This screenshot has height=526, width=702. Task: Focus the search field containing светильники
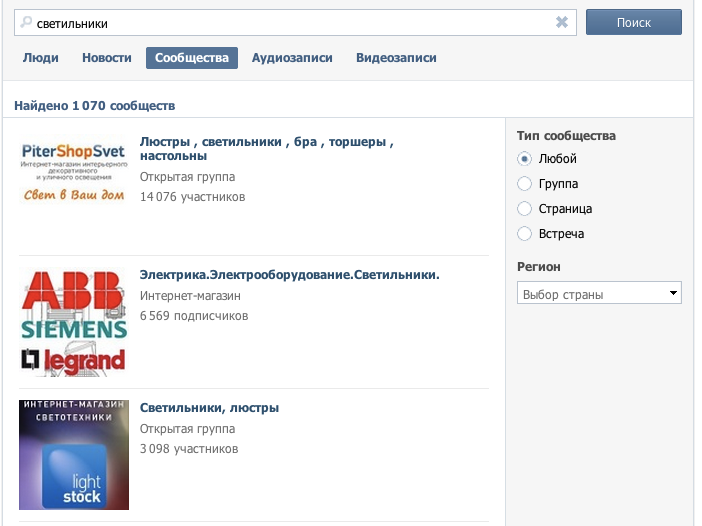click(295, 22)
